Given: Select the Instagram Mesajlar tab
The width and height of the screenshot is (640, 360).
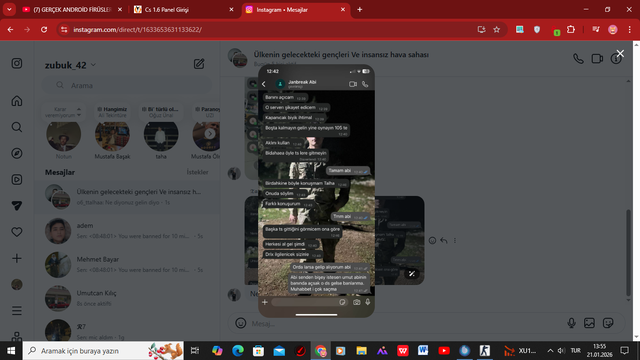Looking at the screenshot, I should click(x=296, y=9).
